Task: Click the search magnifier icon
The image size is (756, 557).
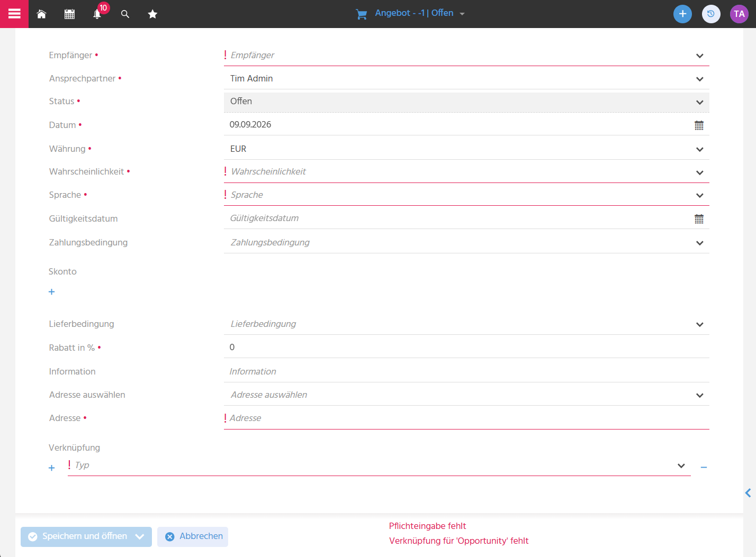Action: (x=125, y=14)
